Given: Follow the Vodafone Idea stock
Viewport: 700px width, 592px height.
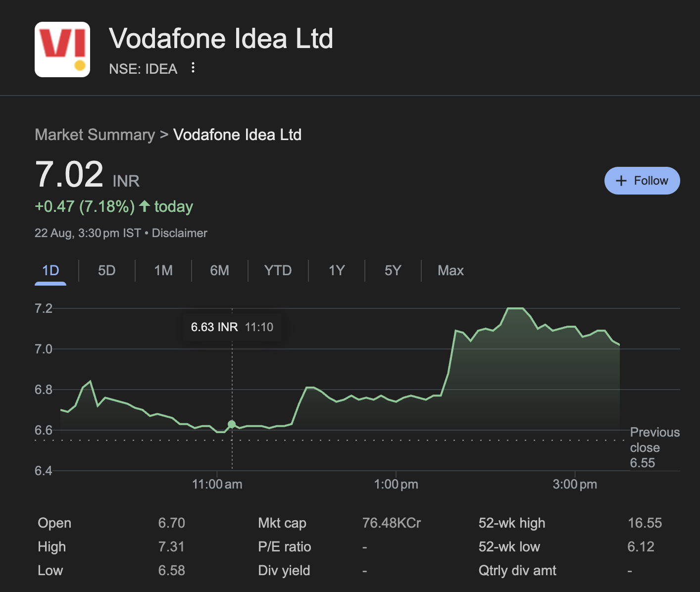Looking at the screenshot, I should [x=642, y=181].
